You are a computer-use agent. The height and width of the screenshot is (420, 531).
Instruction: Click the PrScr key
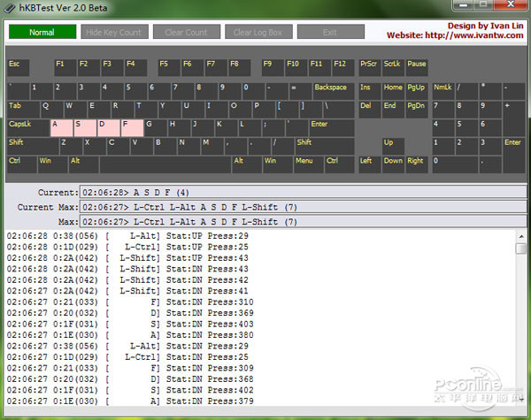tap(369, 67)
